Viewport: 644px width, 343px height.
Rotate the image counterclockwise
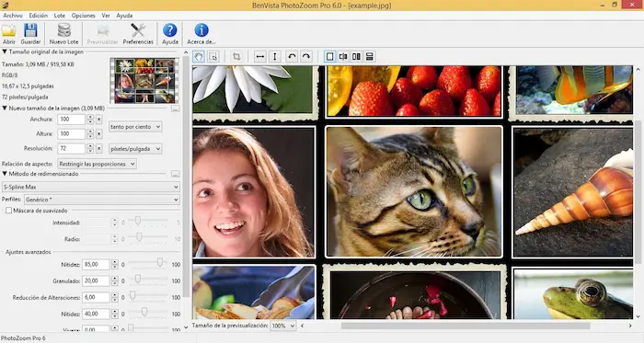click(292, 57)
